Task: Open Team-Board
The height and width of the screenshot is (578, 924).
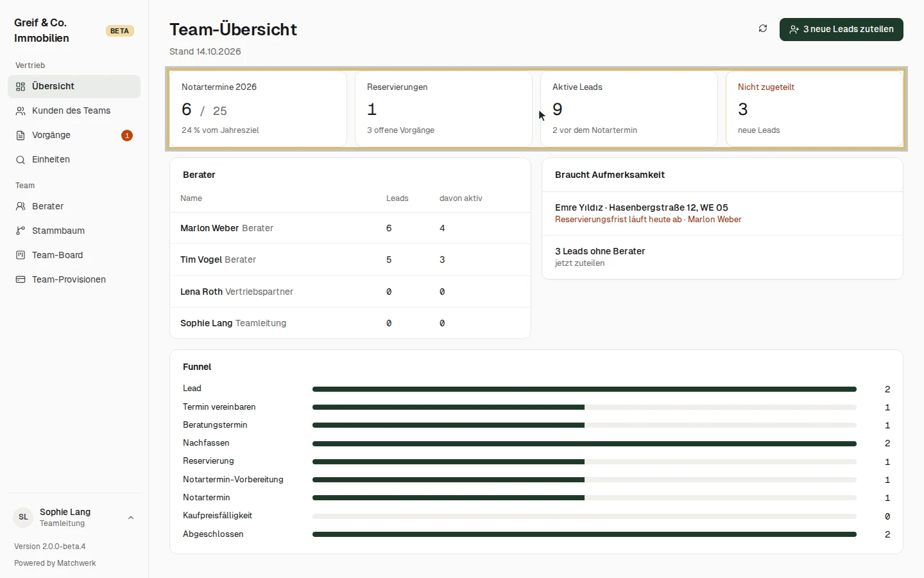Action: pyautogui.click(x=74, y=256)
